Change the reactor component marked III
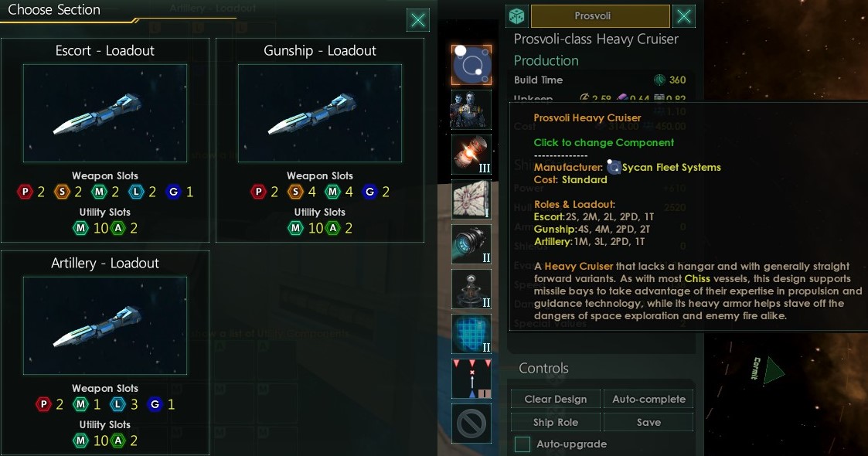This screenshot has width=868, height=456. (471, 155)
